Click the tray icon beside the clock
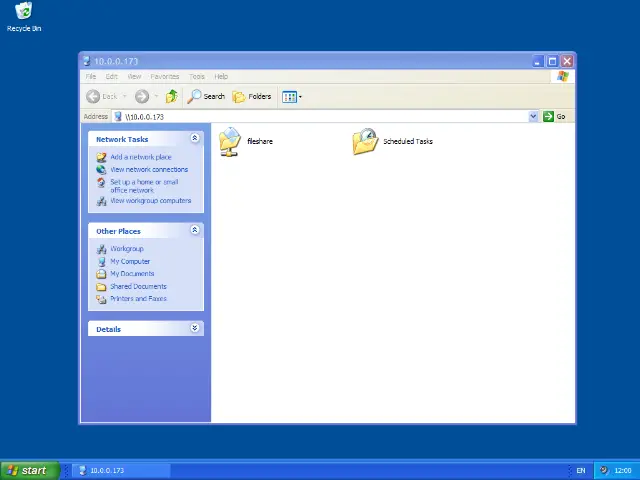Viewport: 640px width, 480px height. (x=604, y=470)
